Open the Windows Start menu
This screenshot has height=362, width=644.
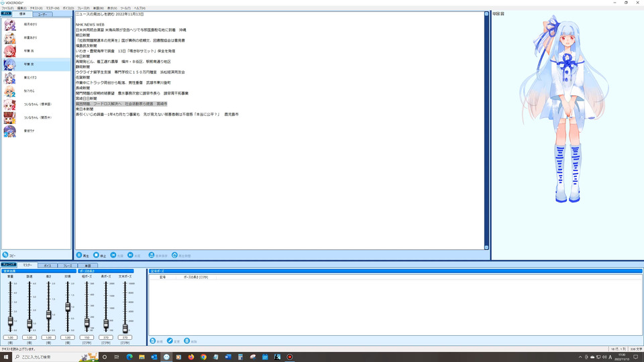pos(6,357)
